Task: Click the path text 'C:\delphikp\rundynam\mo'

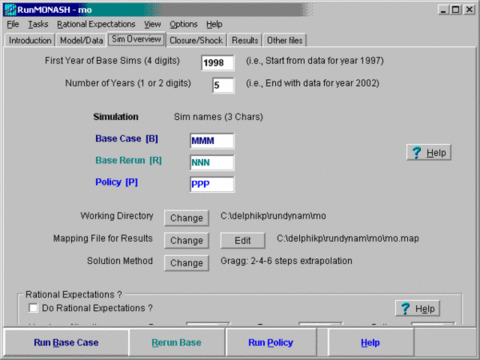Action: click(273, 216)
